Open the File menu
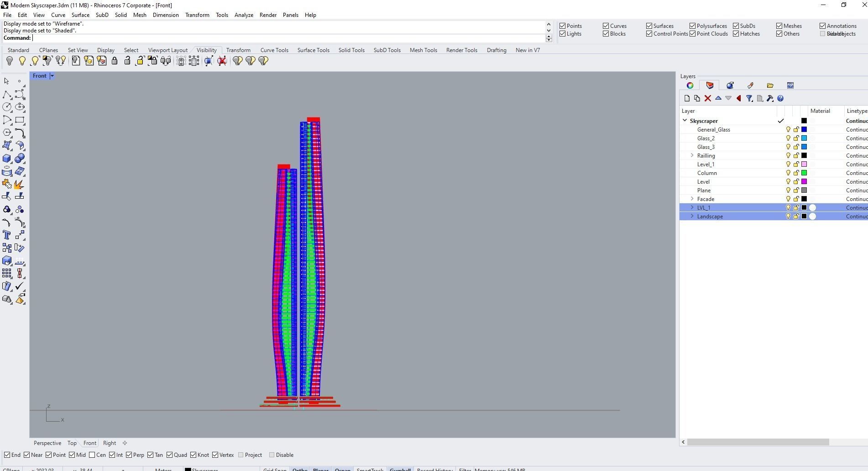868x471 pixels. (x=7, y=15)
